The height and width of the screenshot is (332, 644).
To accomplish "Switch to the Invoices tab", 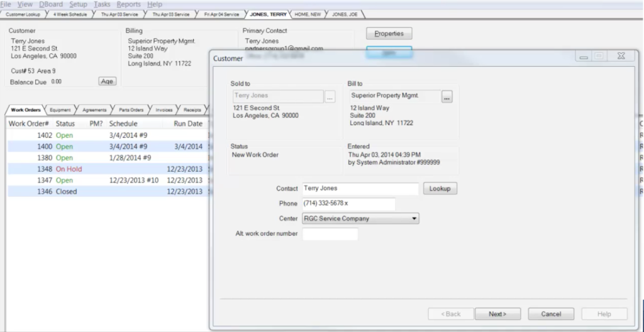I will tap(164, 110).
